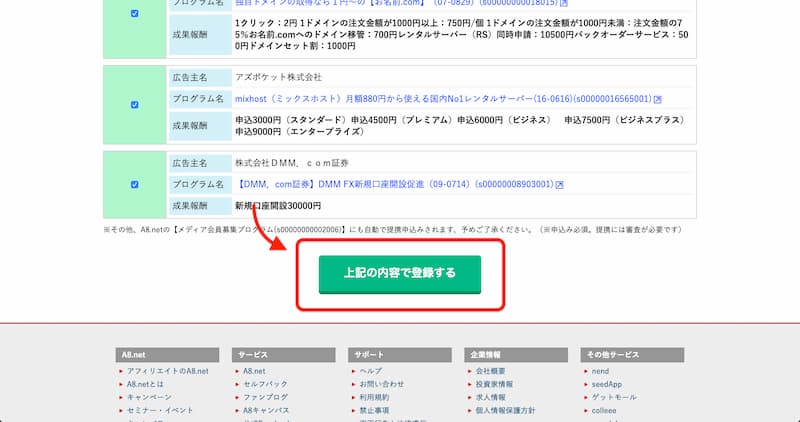Click the 上記の内容で登録する button
800x422 pixels.
(399, 274)
